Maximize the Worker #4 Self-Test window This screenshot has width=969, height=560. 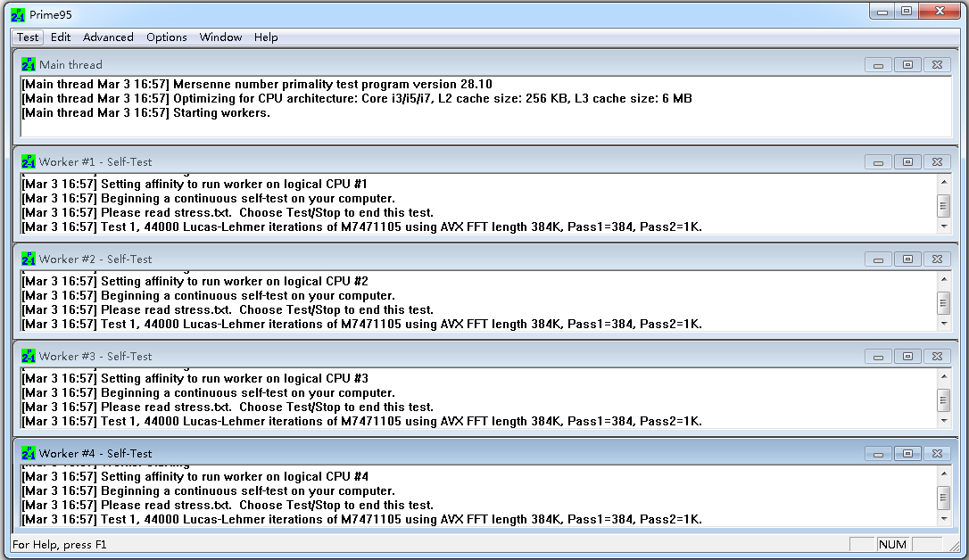(x=907, y=454)
